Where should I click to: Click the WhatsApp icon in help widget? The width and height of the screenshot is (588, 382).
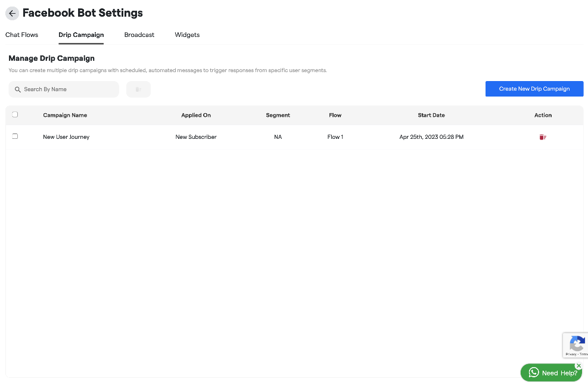(x=534, y=372)
